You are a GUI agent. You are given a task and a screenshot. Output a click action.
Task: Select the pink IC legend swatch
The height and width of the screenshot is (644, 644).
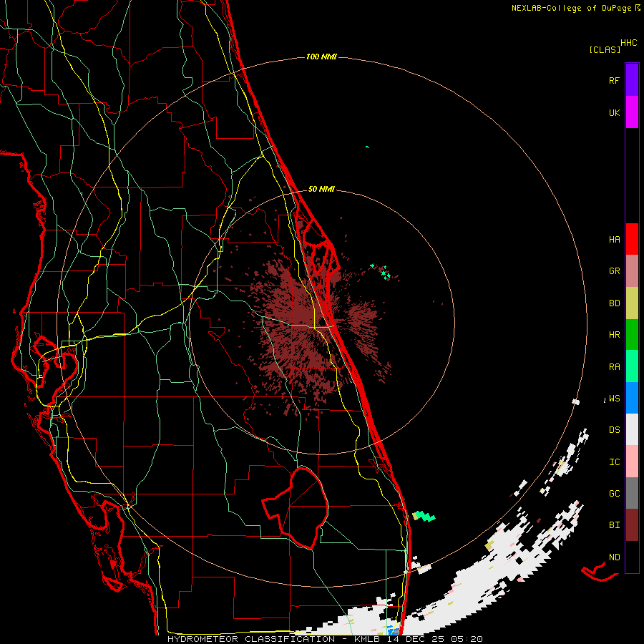click(x=632, y=462)
